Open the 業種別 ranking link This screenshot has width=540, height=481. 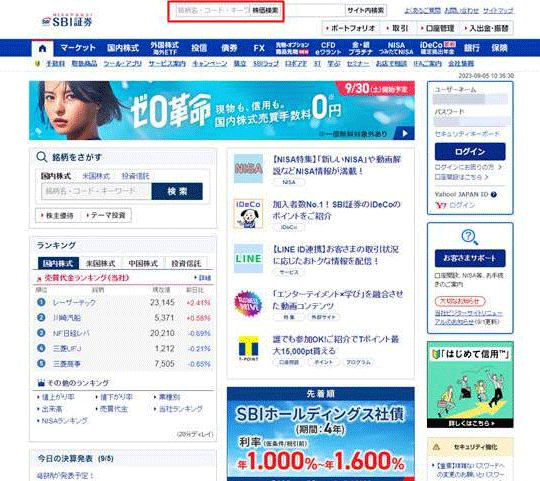pos(169,397)
